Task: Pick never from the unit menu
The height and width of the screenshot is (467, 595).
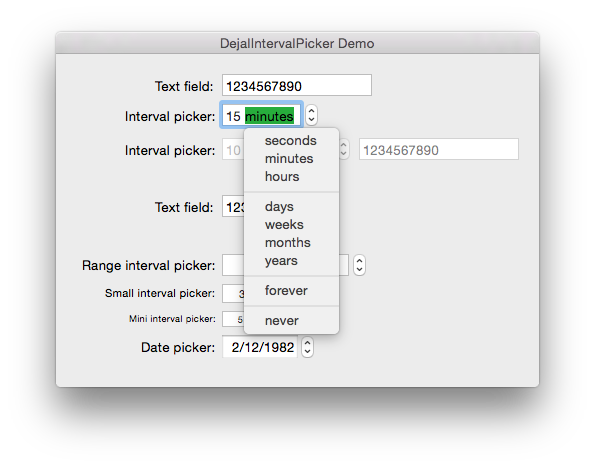Action: 291,321
